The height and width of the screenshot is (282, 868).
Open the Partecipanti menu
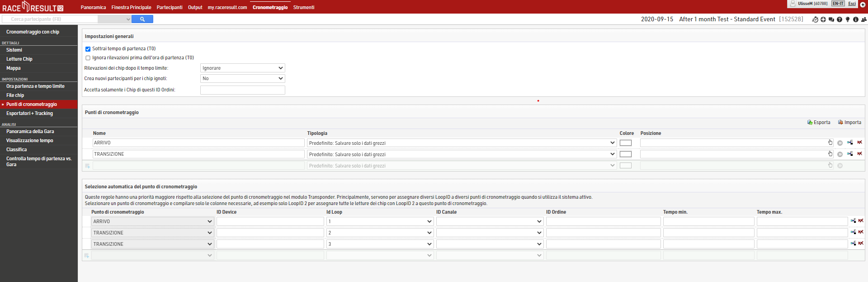coord(170,7)
